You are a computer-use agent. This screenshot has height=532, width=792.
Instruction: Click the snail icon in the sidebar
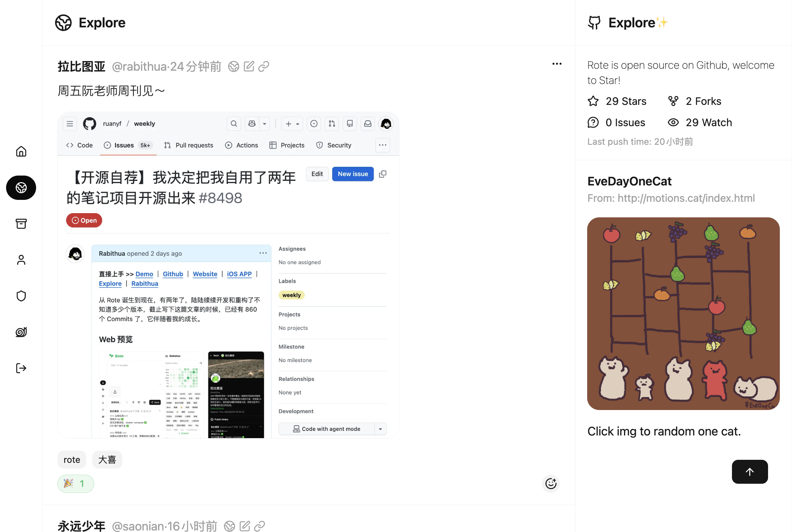tap(21, 332)
